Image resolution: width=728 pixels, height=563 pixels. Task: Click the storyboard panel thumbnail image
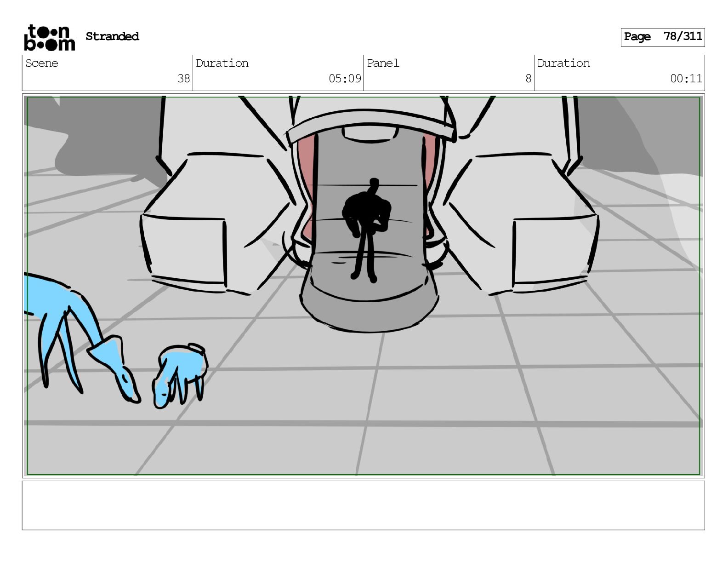click(x=363, y=286)
